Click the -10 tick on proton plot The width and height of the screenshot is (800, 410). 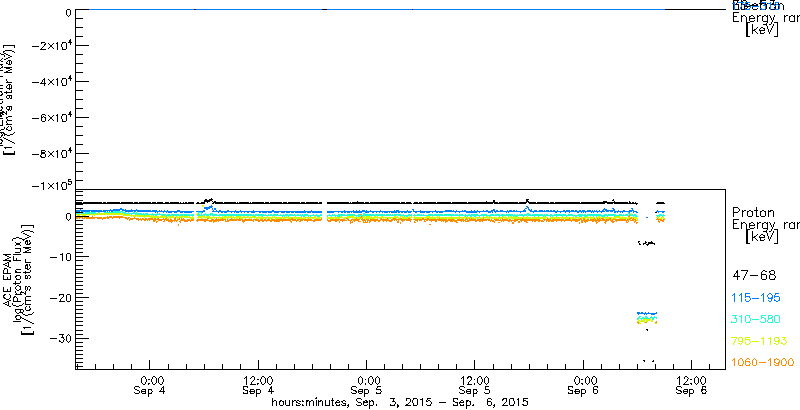pos(60,257)
